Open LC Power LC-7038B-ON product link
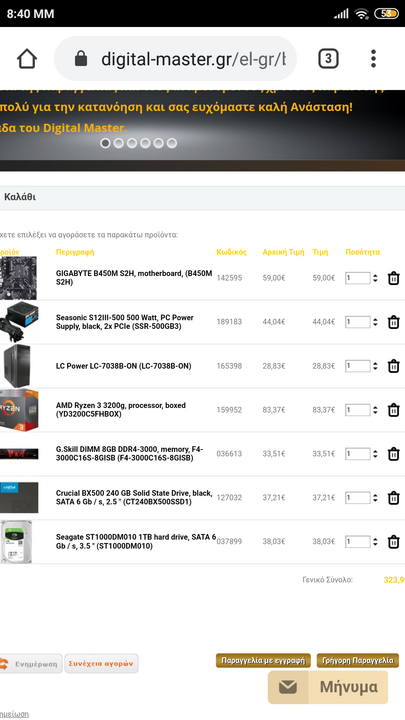 click(124, 366)
